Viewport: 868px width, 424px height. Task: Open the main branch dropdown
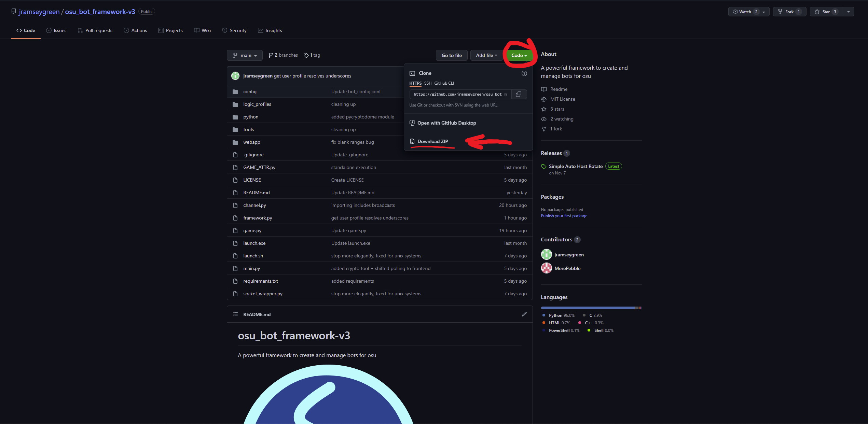(245, 55)
